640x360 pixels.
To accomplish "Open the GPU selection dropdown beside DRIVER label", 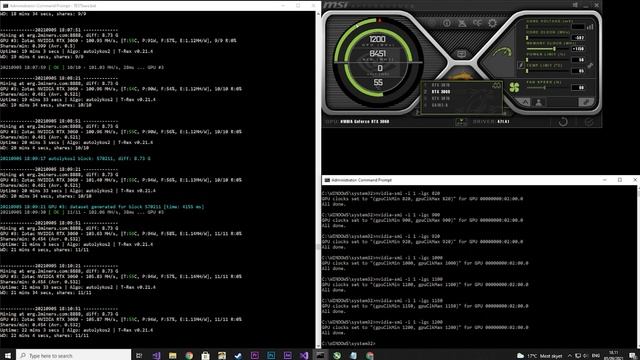I will pyautogui.click(x=461, y=122).
